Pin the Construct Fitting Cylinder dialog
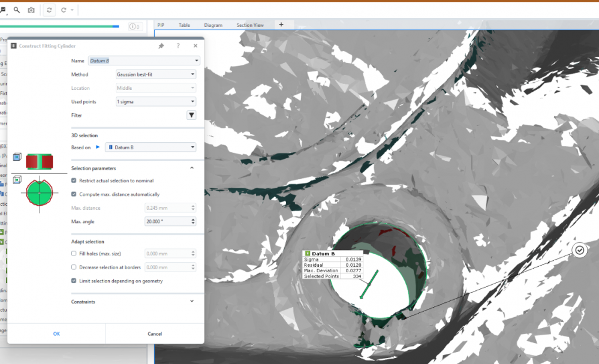 161,46
